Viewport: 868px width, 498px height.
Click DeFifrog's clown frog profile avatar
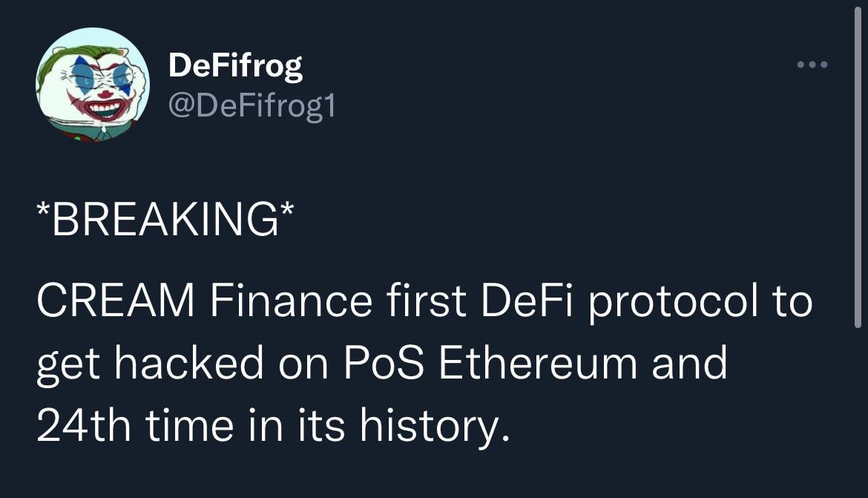click(93, 84)
